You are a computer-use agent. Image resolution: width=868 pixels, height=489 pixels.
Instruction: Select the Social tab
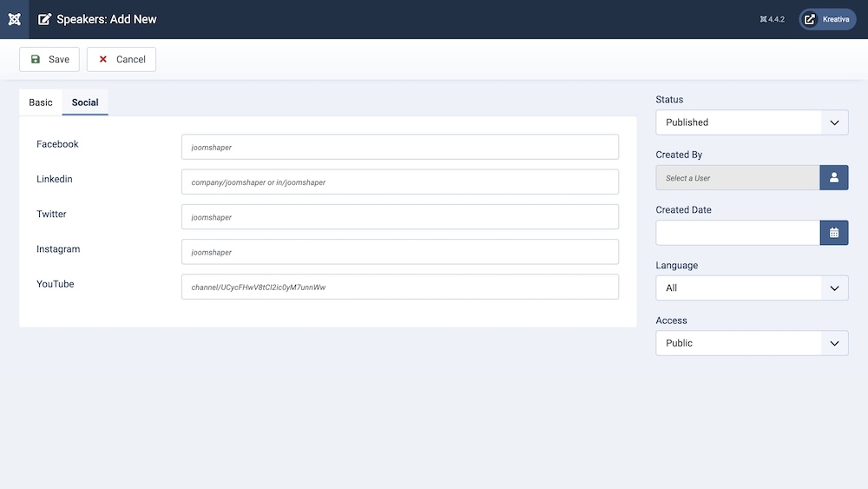(x=85, y=102)
